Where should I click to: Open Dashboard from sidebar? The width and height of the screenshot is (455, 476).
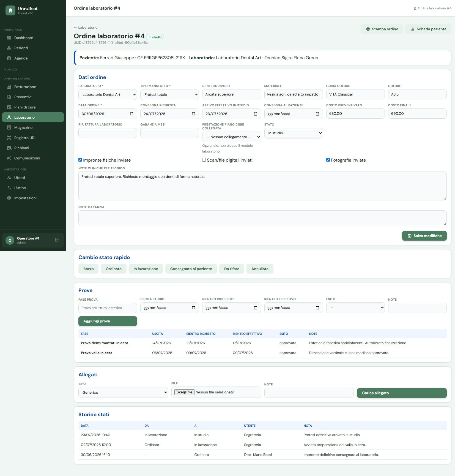[33, 38]
